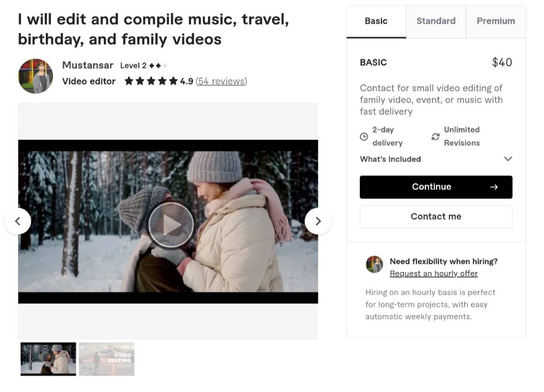Switch to the Standard tab
Screen dimensions: 544x392
[436, 21]
